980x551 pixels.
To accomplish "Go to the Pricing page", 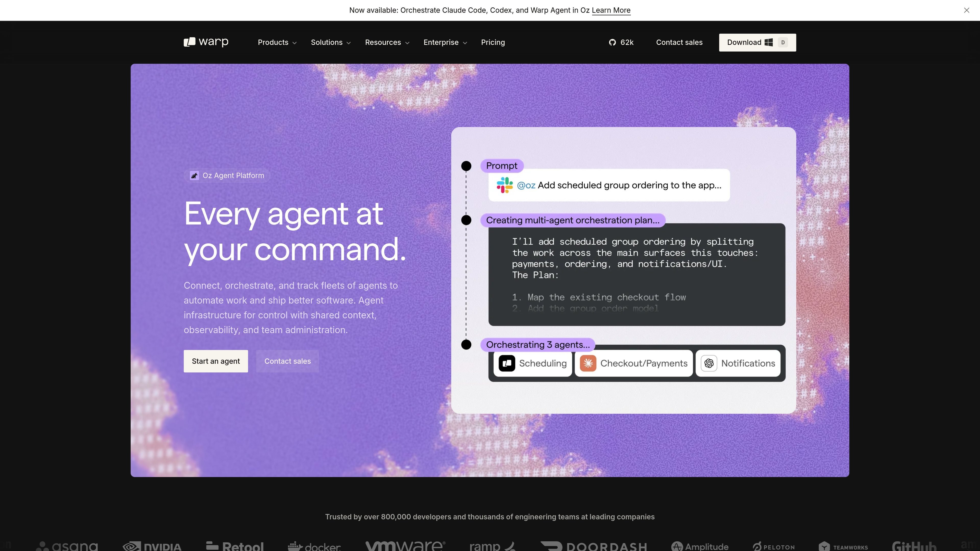I will coord(493,42).
